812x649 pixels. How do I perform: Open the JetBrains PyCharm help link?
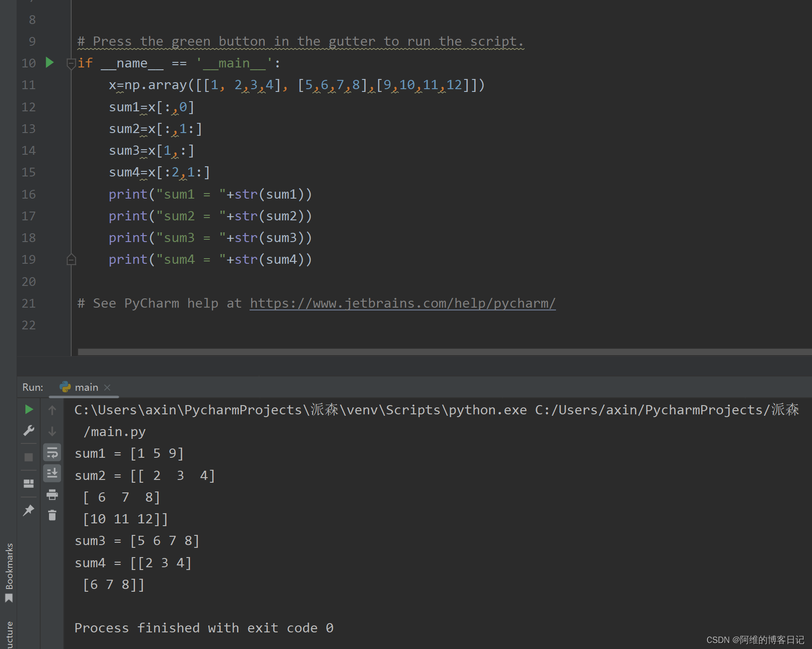pyautogui.click(x=403, y=303)
